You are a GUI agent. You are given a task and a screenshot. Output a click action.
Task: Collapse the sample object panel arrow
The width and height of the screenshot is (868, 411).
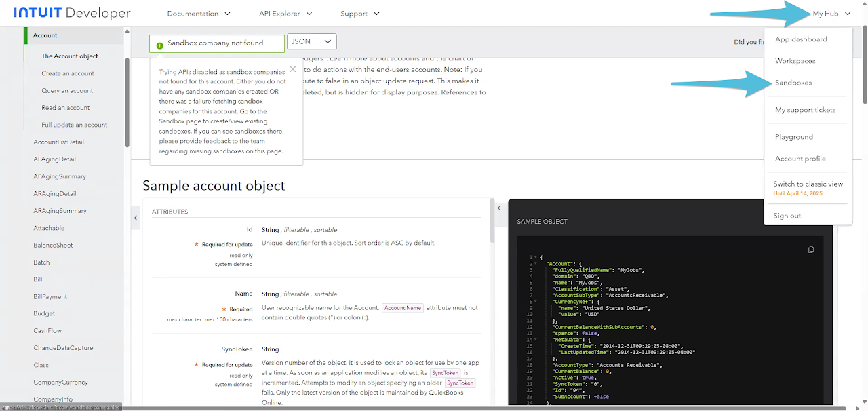click(x=499, y=208)
